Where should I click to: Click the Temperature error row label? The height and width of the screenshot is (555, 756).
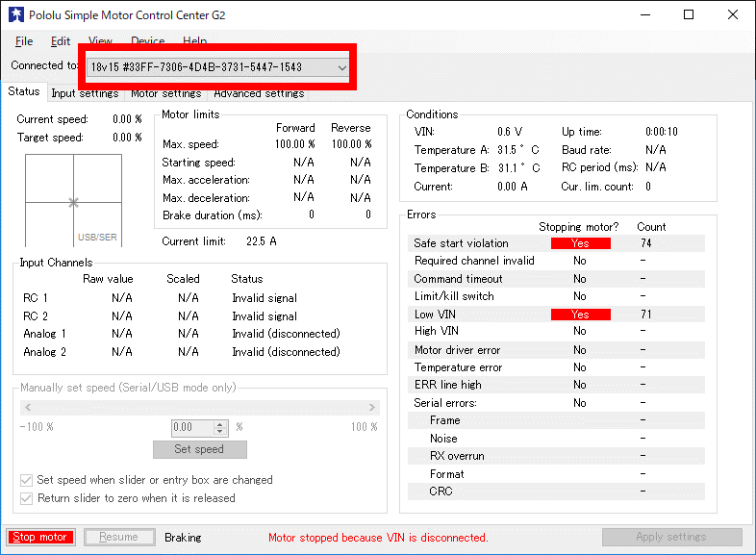coord(458,367)
